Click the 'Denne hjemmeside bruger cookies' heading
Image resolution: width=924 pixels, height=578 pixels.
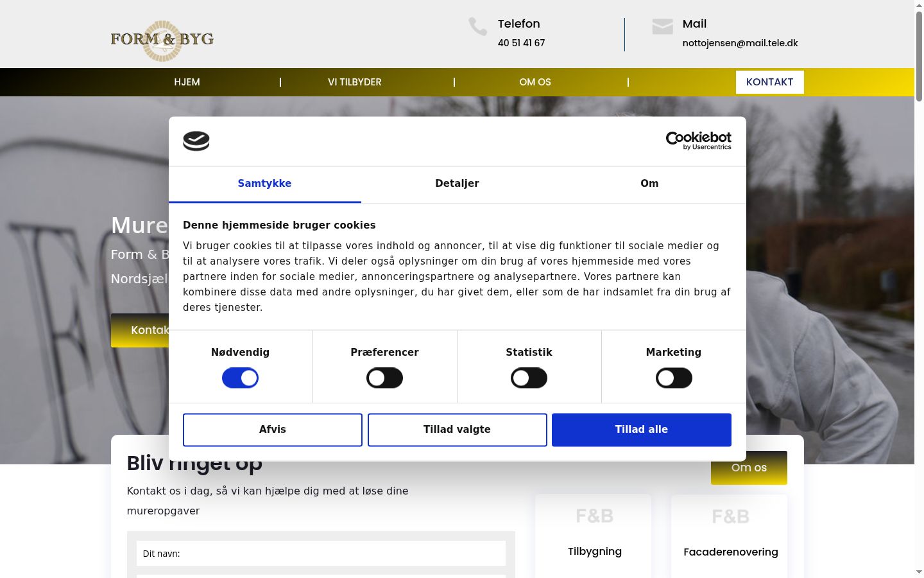(x=279, y=225)
